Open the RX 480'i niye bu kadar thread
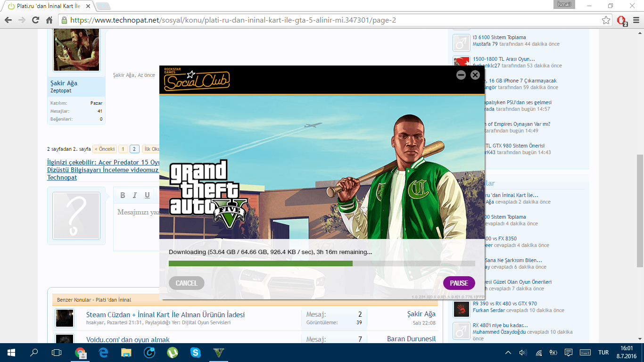The image size is (644, 362). click(x=500, y=325)
